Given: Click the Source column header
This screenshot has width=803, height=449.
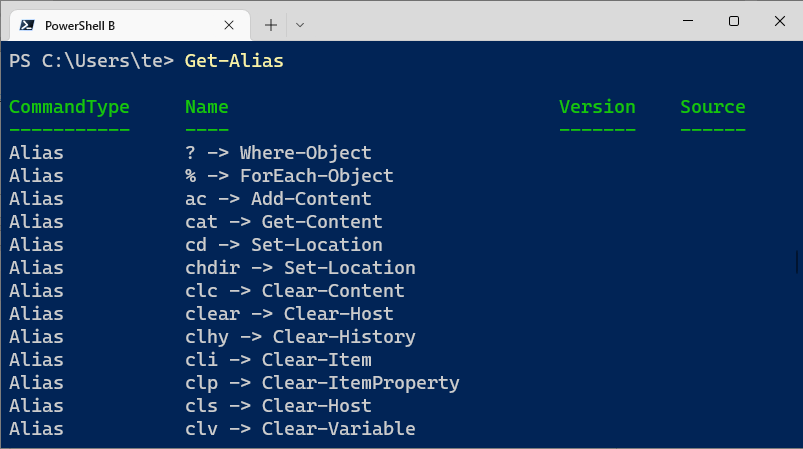Looking at the screenshot, I should (712, 107).
